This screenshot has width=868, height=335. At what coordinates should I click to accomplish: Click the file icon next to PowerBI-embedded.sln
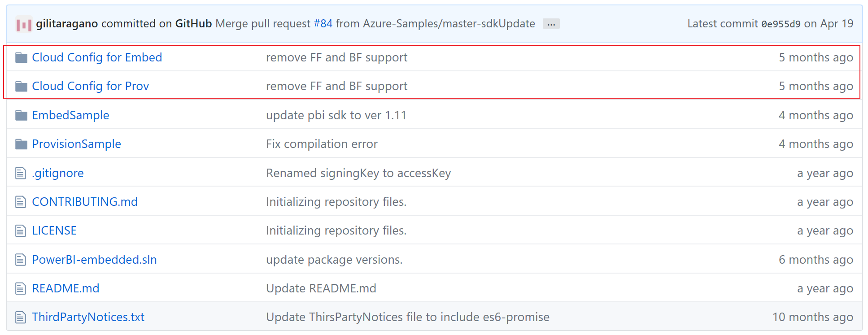pos(21,259)
